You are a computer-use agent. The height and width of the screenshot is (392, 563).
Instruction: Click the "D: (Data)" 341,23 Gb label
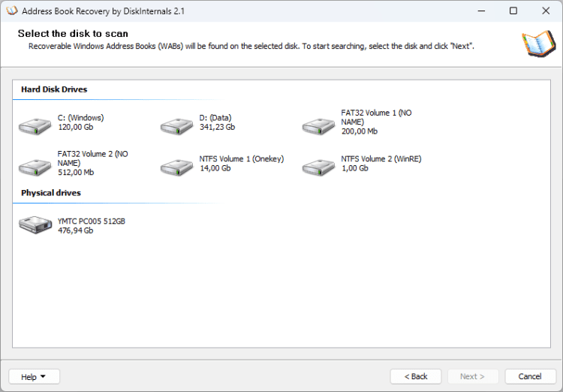coord(217,122)
